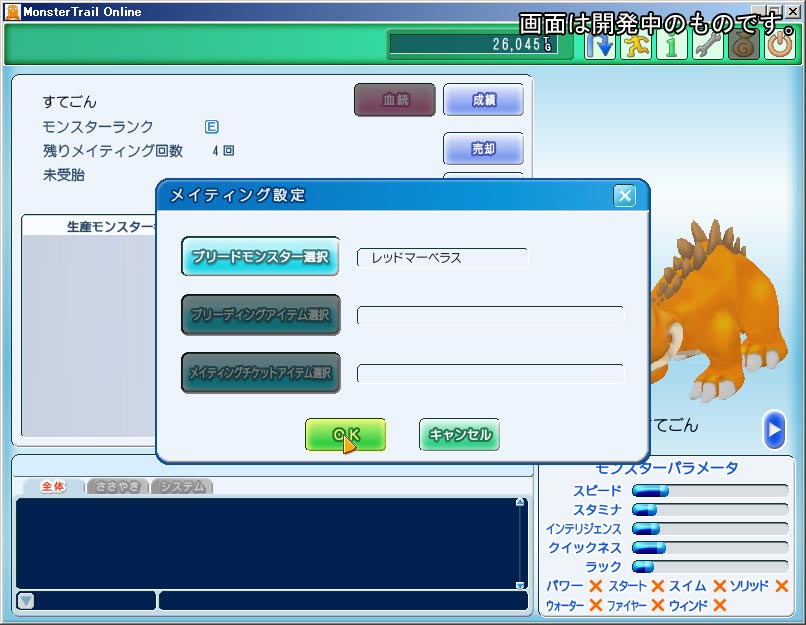Click the yellow running figure toolbar icon

click(636, 45)
